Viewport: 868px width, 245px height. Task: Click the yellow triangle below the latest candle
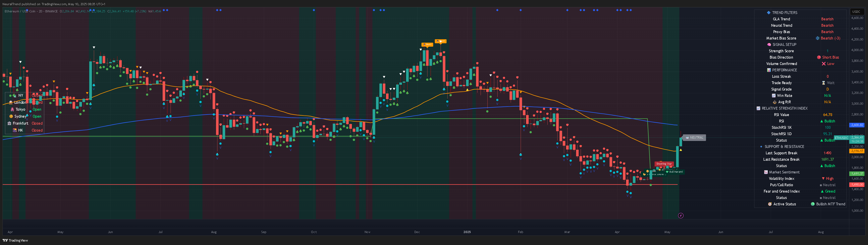point(681,150)
